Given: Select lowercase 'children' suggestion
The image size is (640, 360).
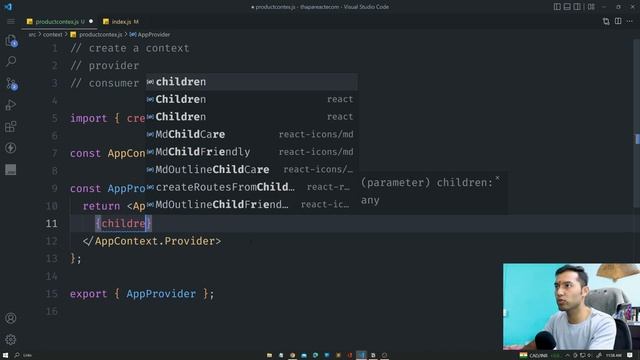Looking at the screenshot, I should point(252,82).
